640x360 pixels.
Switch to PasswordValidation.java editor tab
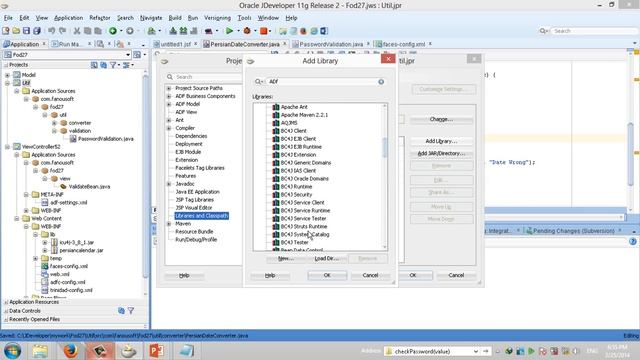click(x=331, y=44)
